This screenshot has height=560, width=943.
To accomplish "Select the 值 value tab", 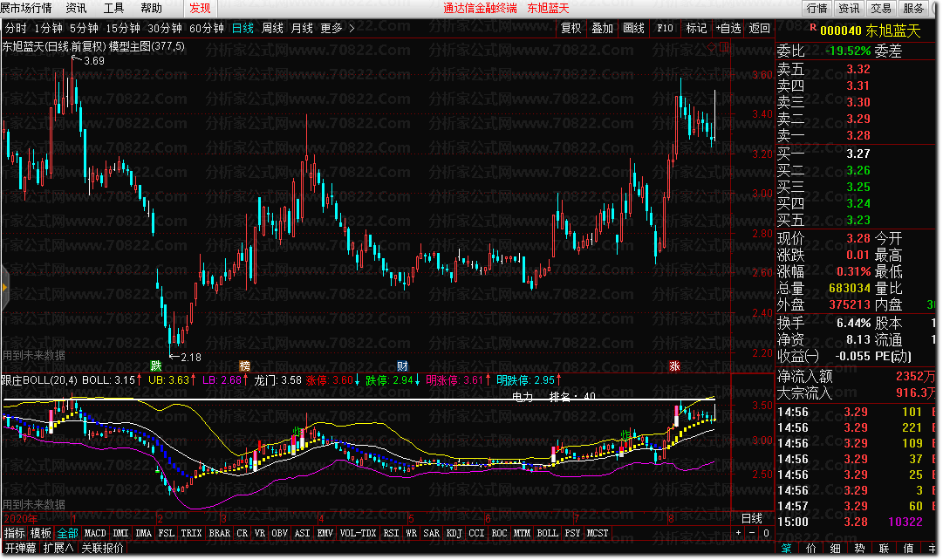I will click(x=908, y=548).
